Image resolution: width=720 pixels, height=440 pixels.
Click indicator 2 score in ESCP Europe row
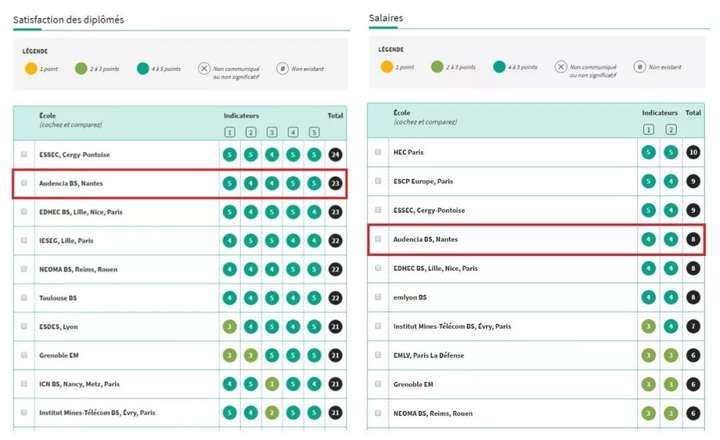[x=671, y=181]
